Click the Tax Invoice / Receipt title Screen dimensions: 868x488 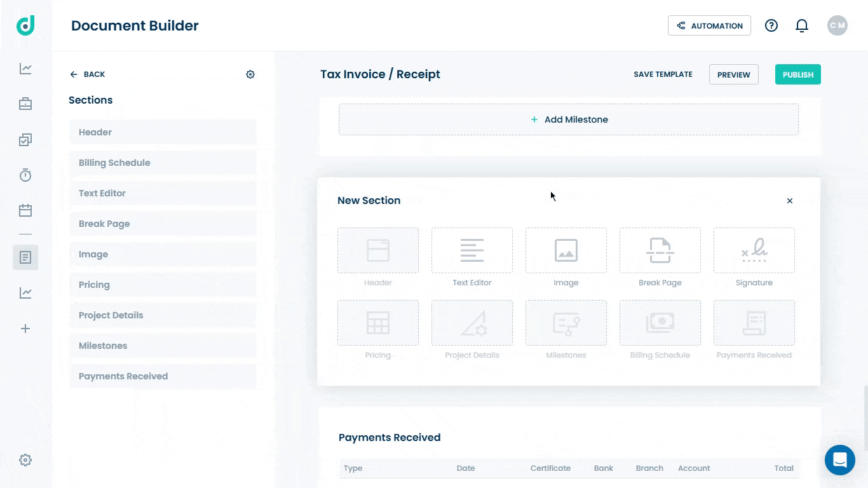pyautogui.click(x=380, y=74)
